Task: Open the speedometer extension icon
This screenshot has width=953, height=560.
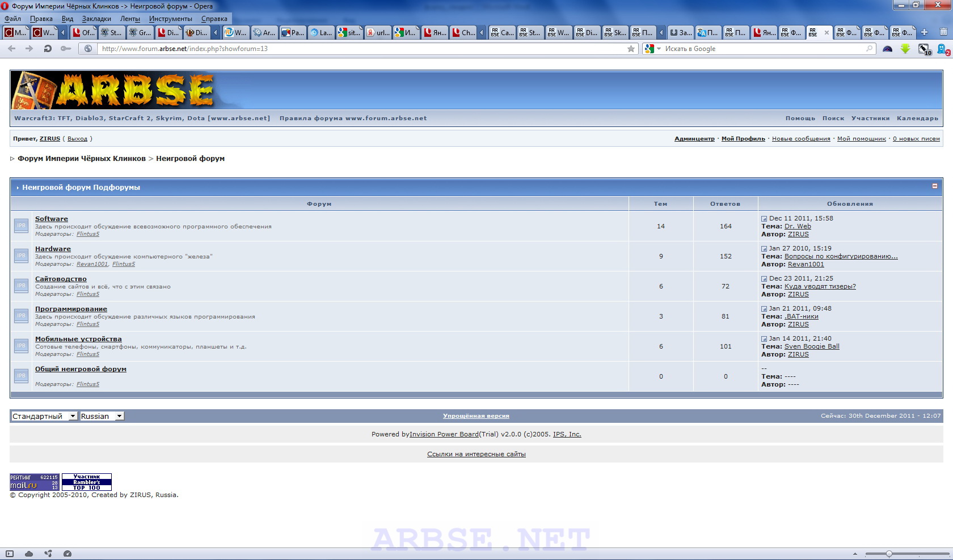Action: 888,49
